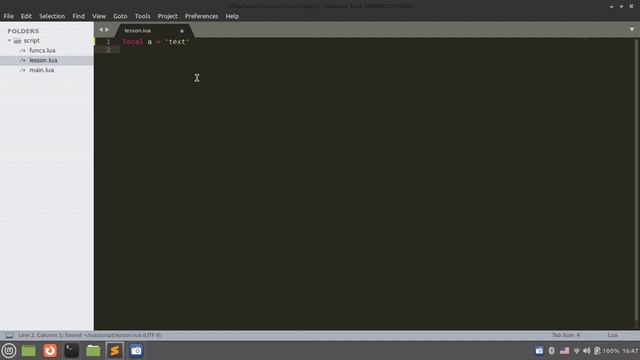Click line number 1 in the gutter
This screenshot has height=360, width=640.
[108, 42]
